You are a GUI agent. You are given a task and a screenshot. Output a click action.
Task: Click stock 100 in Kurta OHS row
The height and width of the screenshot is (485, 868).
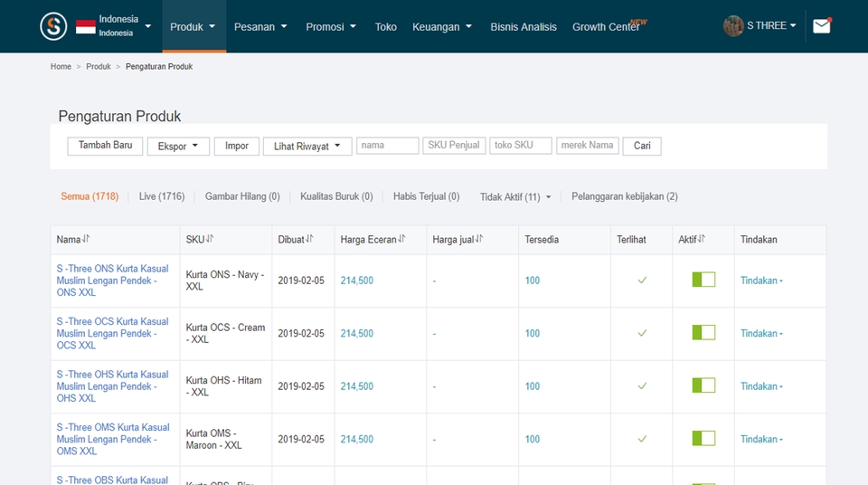pos(533,386)
